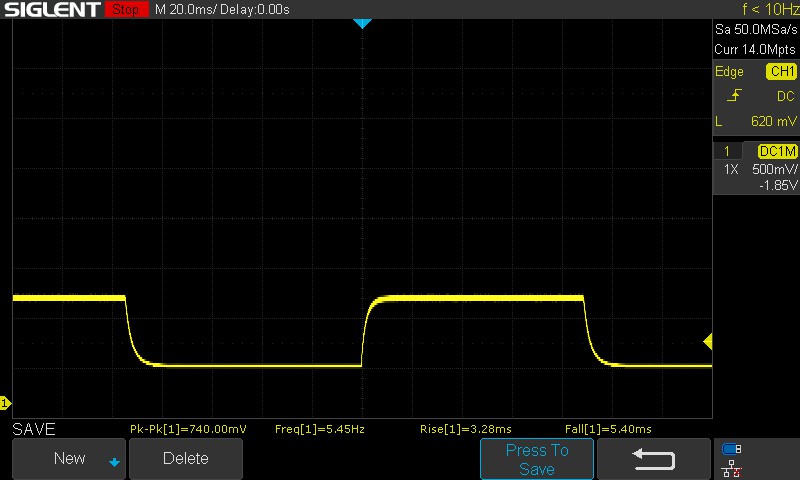Viewport: 800px width, 480px height.
Task: Click the rising edge slope icon
Action: coord(734,95)
